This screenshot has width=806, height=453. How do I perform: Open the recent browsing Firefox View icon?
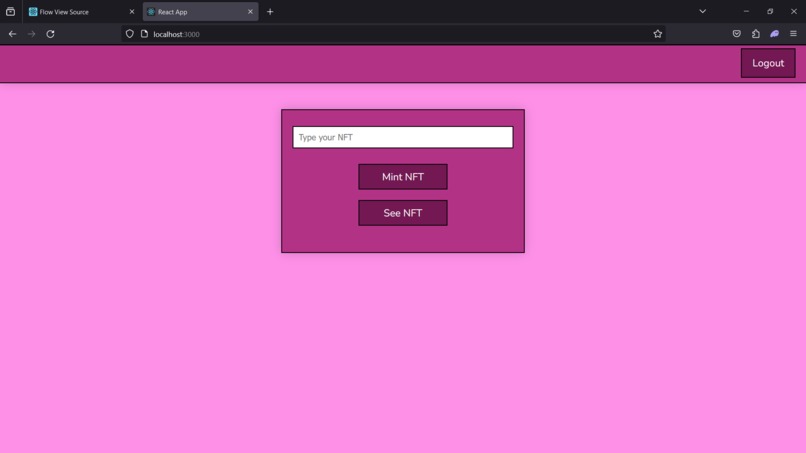[x=10, y=11]
